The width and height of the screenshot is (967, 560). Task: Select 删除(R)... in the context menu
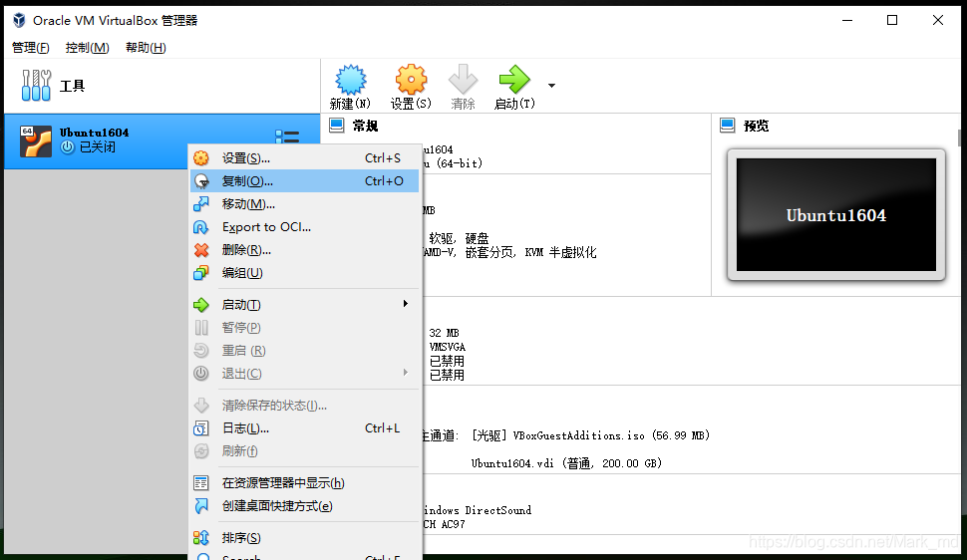tap(305, 250)
